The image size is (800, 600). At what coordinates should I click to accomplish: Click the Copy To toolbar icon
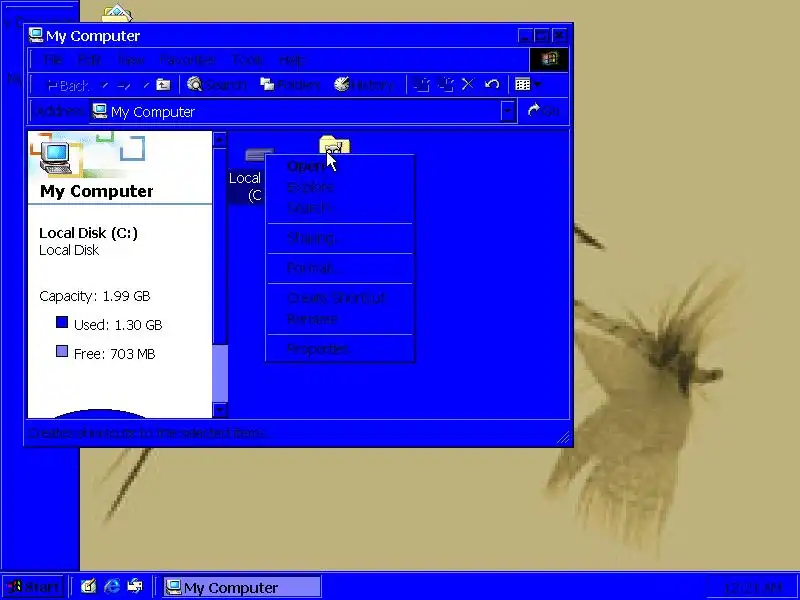coord(445,85)
